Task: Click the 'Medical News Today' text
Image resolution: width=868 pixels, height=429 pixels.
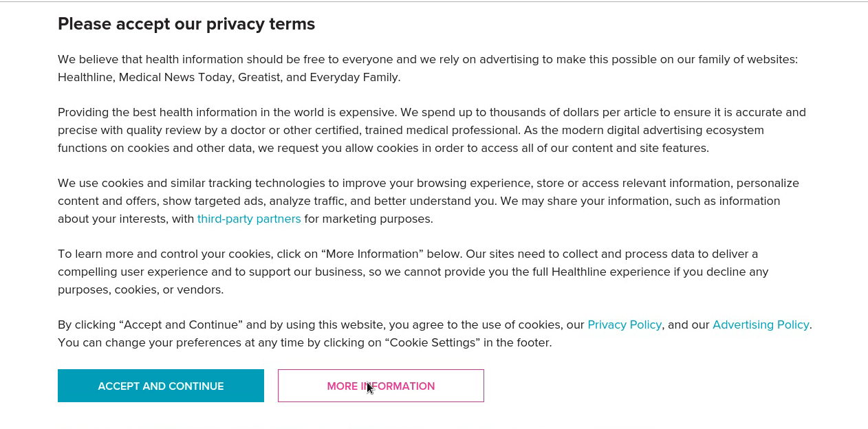Action: tap(175, 77)
